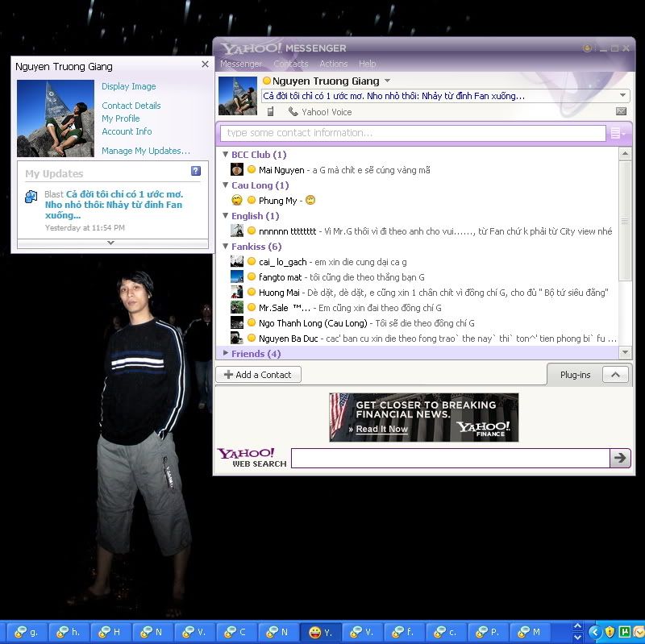Collapse the Fankiss group
Image resolution: width=645 pixels, height=644 pixels.
225,247
